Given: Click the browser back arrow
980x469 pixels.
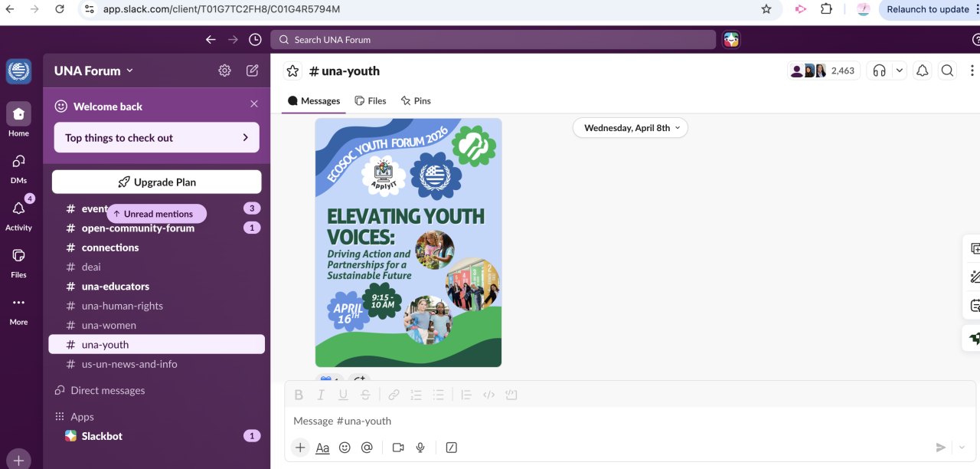Looking at the screenshot, I should point(10,9).
